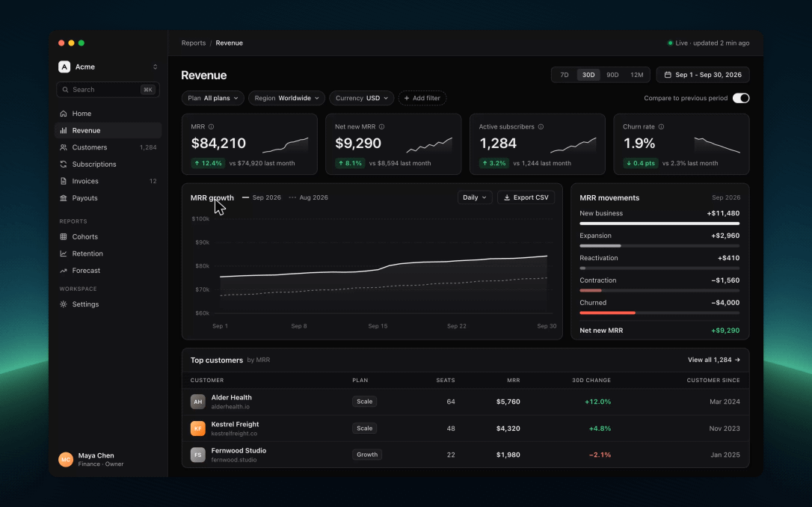Click the MRR sparkline chart
The image size is (812, 507).
coord(286,145)
